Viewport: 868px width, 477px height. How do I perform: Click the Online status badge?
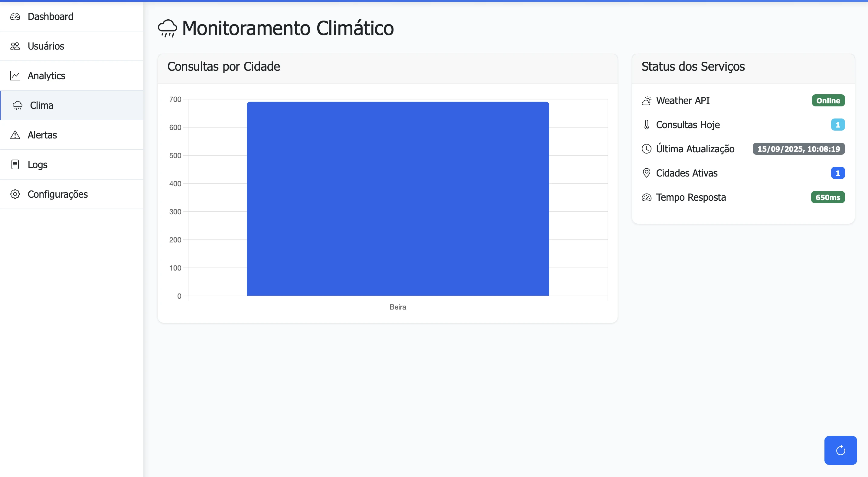(828, 101)
